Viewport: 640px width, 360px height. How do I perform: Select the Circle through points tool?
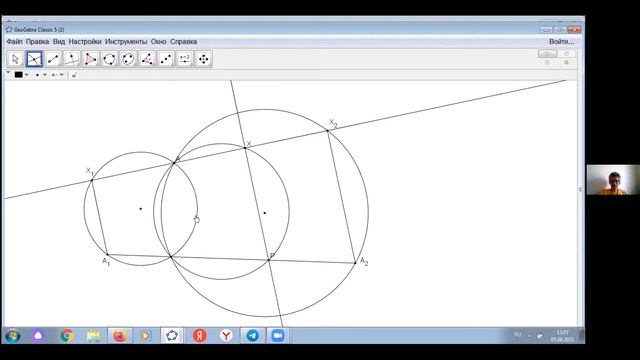tap(109, 59)
